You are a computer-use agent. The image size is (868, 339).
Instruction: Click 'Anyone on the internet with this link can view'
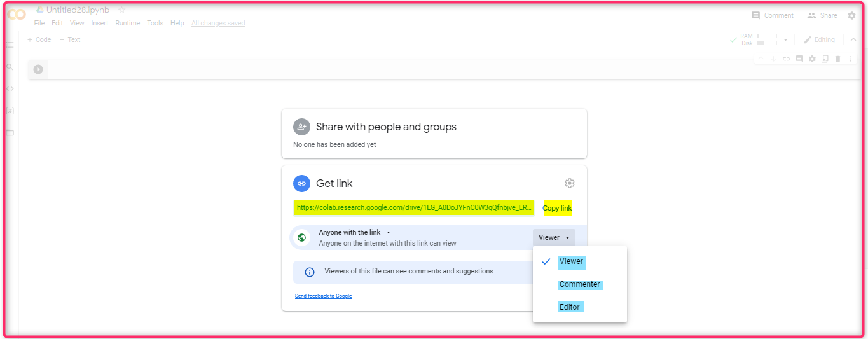point(387,243)
